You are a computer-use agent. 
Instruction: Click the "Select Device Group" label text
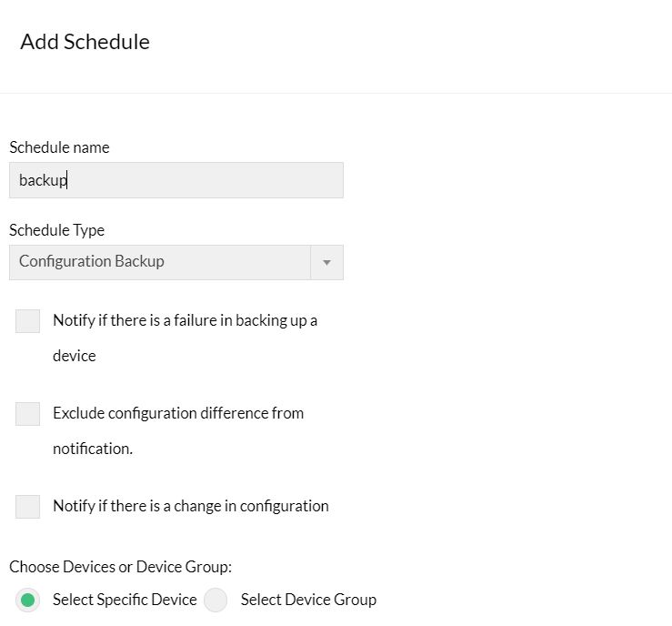click(x=308, y=600)
